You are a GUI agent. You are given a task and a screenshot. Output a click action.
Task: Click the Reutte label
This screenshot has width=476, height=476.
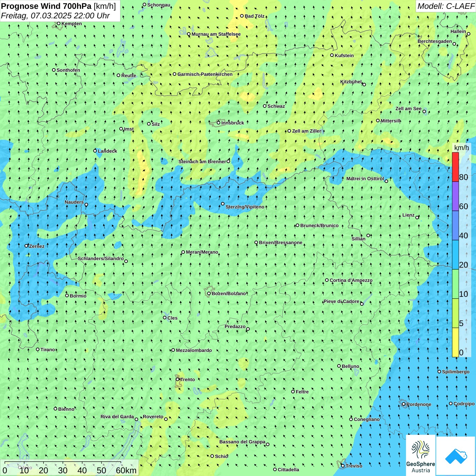point(129,75)
